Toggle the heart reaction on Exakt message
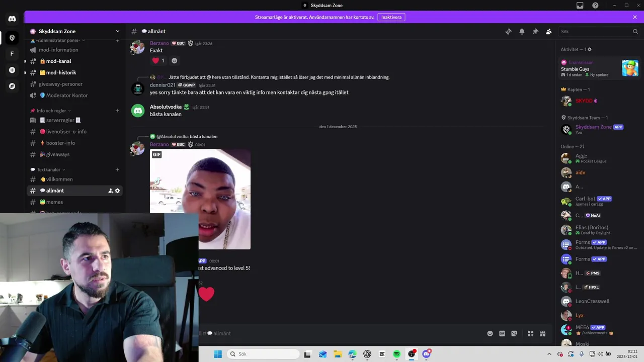Image resolution: width=644 pixels, height=362 pixels. click(158, 60)
